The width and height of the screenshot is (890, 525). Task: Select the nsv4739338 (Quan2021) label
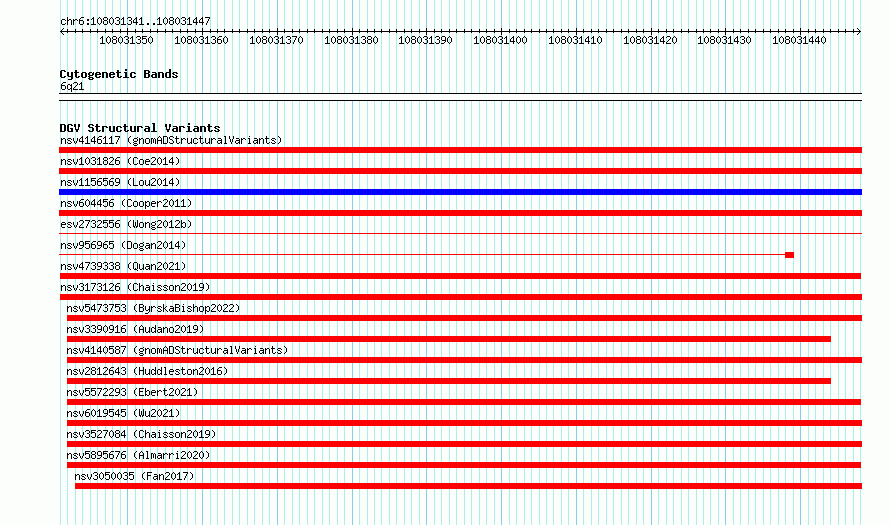pos(123,266)
